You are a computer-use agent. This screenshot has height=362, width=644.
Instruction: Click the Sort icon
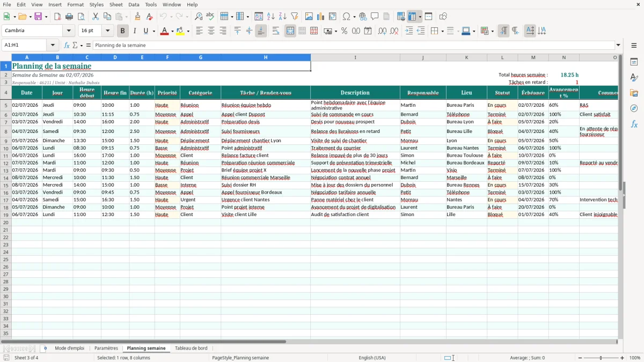(x=259, y=17)
